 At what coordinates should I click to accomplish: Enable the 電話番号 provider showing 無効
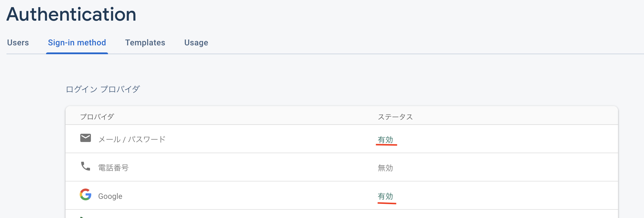(x=385, y=167)
